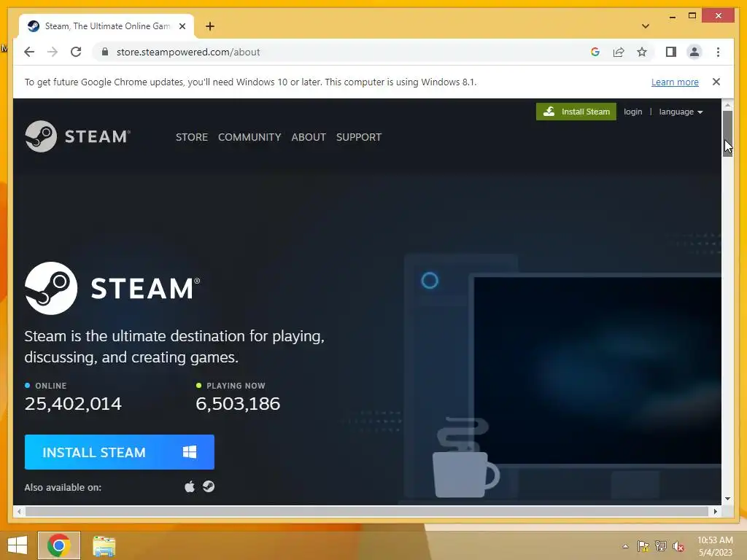Click the 'Also available on:' text
Viewport: 747px width, 560px height.
pos(63,487)
